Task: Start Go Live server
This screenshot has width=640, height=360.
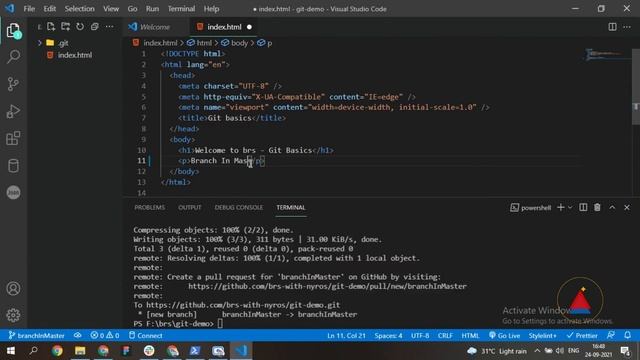Action: [504, 335]
